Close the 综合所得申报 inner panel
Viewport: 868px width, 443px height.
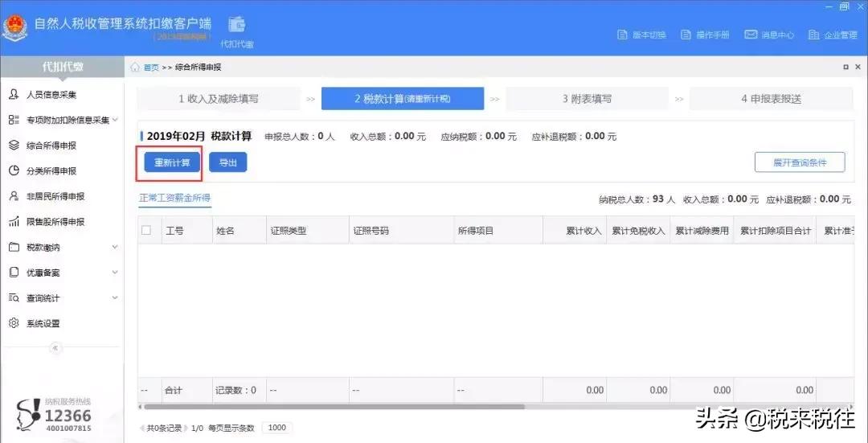pos(860,67)
